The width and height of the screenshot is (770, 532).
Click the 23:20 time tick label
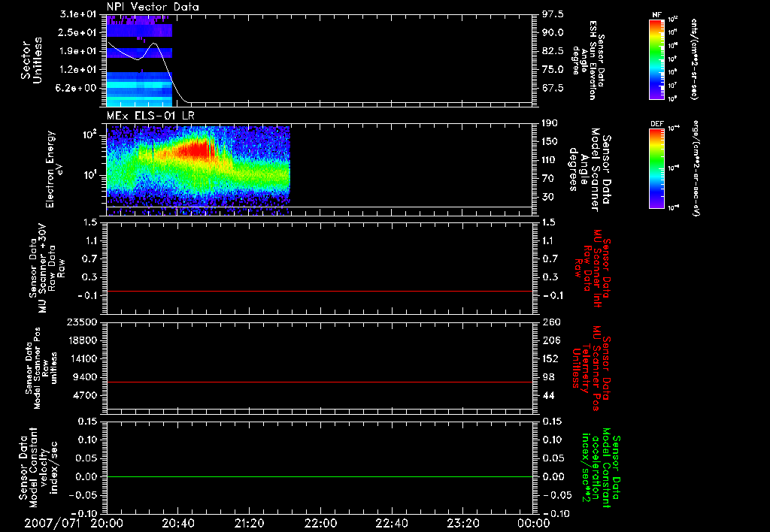(462, 523)
